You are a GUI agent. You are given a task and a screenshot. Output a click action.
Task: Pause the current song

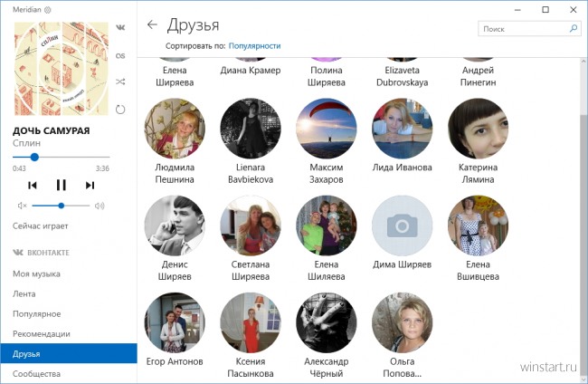[62, 185]
